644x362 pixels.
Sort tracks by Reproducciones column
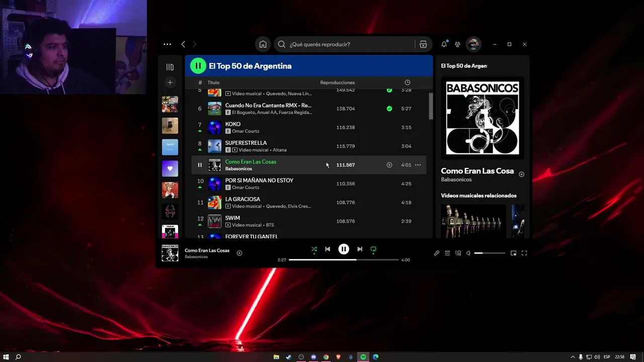(x=338, y=82)
